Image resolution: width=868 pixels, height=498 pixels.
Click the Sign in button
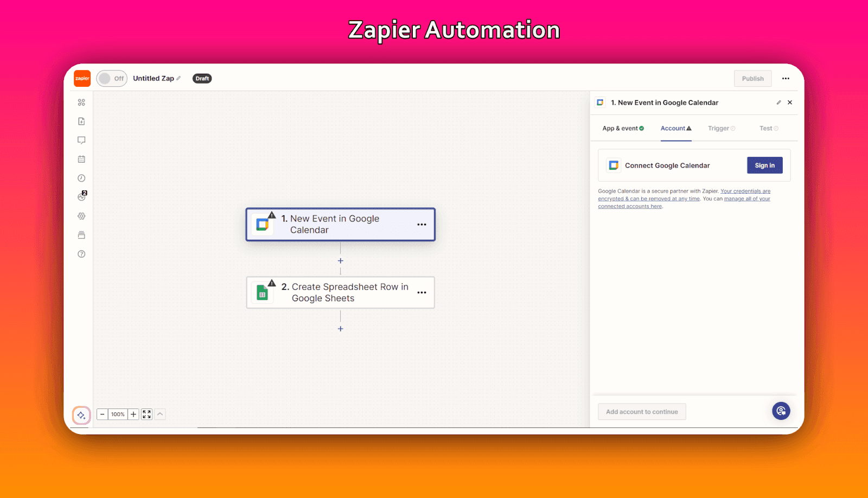764,165
